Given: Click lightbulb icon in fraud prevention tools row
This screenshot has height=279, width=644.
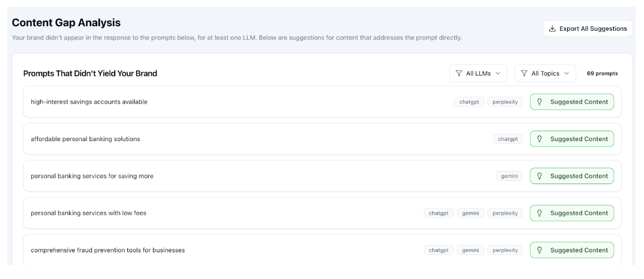Looking at the screenshot, I should click(540, 250).
